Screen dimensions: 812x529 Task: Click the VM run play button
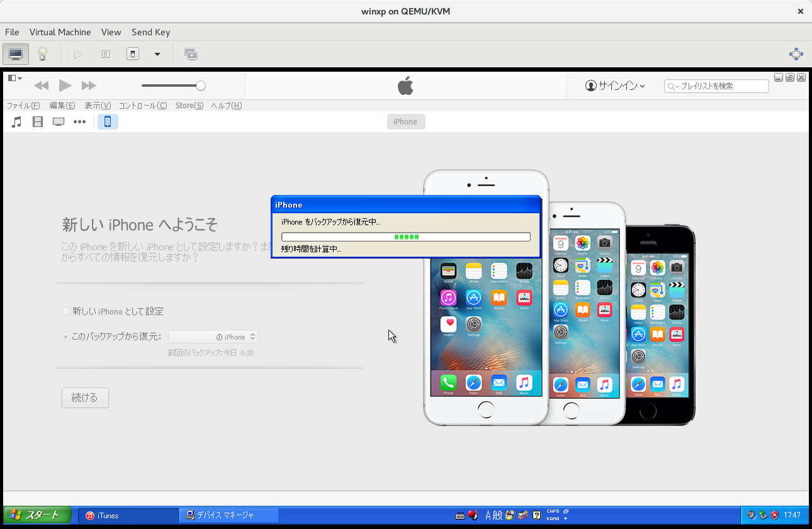(78, 54)
